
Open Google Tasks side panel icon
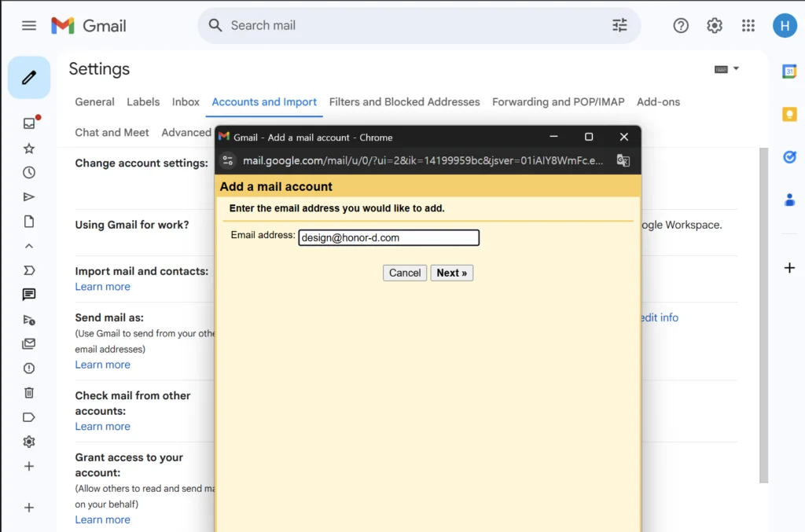pyautogui.click(x=789, y=156)
